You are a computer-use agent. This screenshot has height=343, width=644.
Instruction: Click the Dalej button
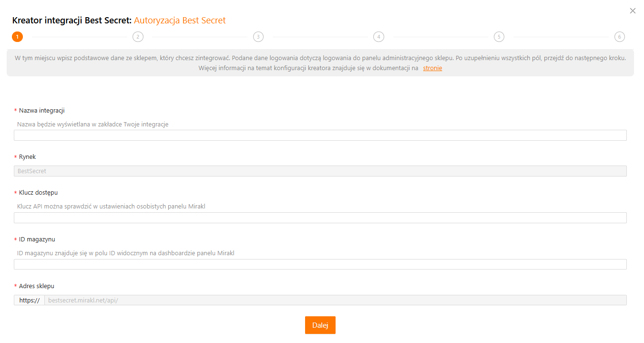click(x=320, y=325)
